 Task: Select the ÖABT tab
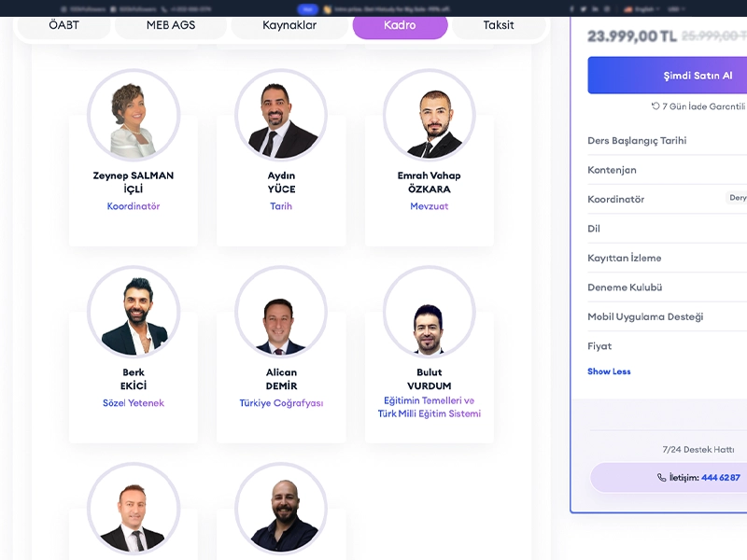click(63, 25)
